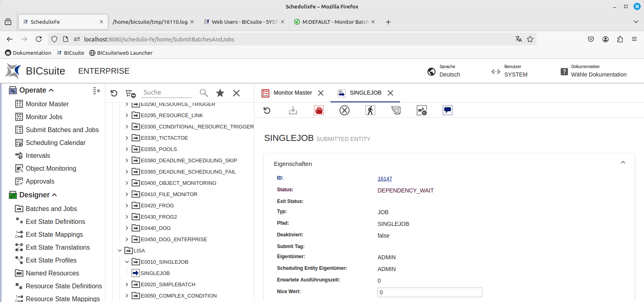Open Scheduling Calendar in the sidebar
This screenshot has height=302, width=644.
pos(55,143)
